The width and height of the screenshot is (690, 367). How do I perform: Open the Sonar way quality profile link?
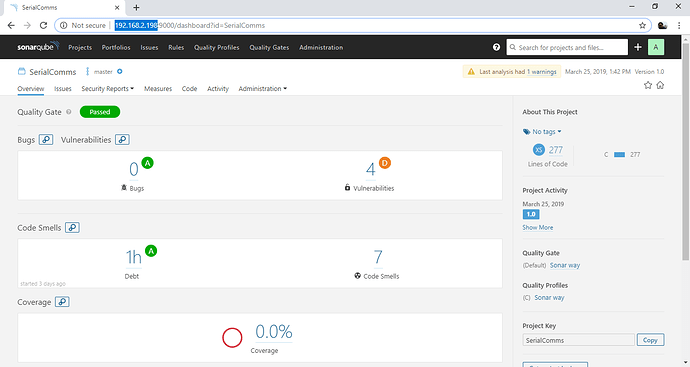(549, 297)
